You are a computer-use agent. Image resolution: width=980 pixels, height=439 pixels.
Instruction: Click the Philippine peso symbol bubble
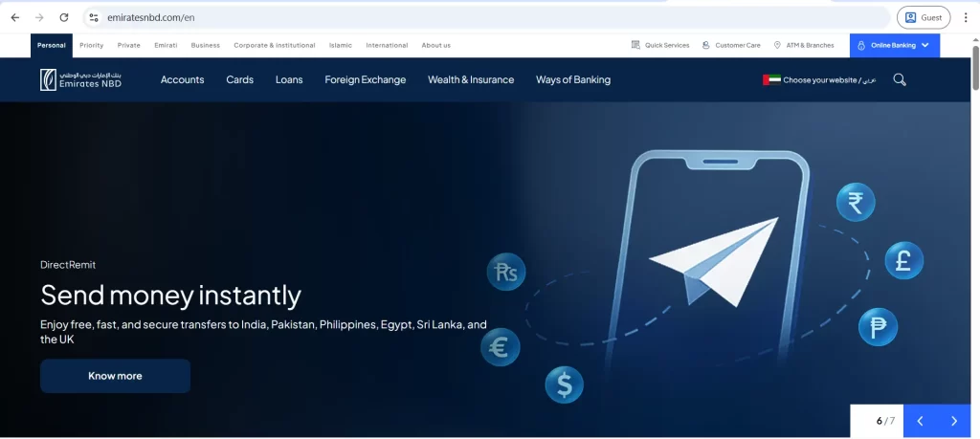pyautogui.click(x=878, y=327)
